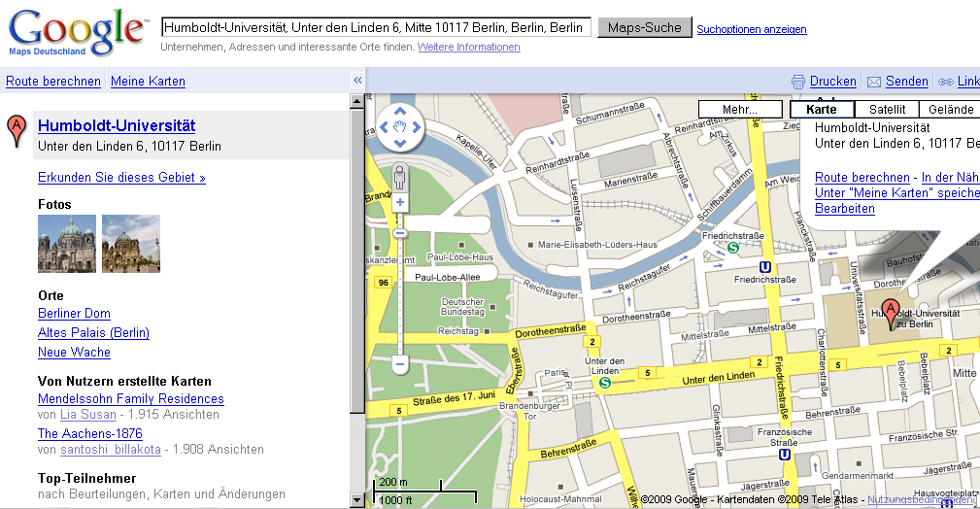Click the Brandenburger Tor map label
The width and height of the screenshot is (980, 509).
529,411
